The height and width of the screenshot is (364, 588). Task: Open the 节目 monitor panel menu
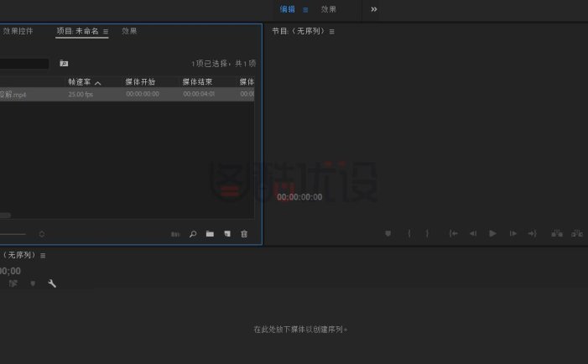pos(332,32)
